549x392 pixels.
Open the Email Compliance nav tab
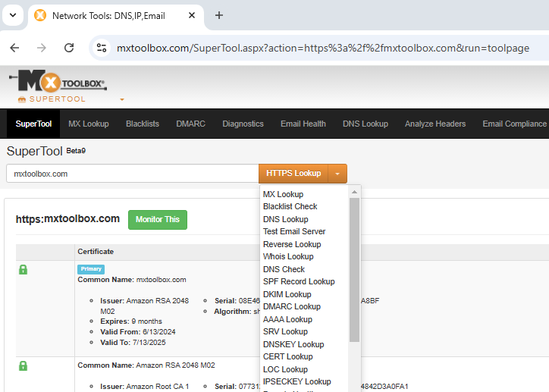coord(515,124)
